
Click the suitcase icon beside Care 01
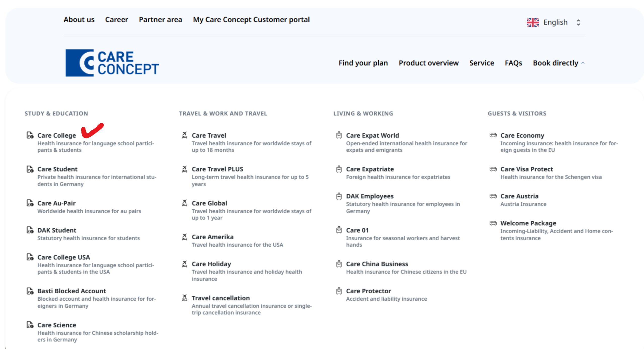tap(339, 230)
